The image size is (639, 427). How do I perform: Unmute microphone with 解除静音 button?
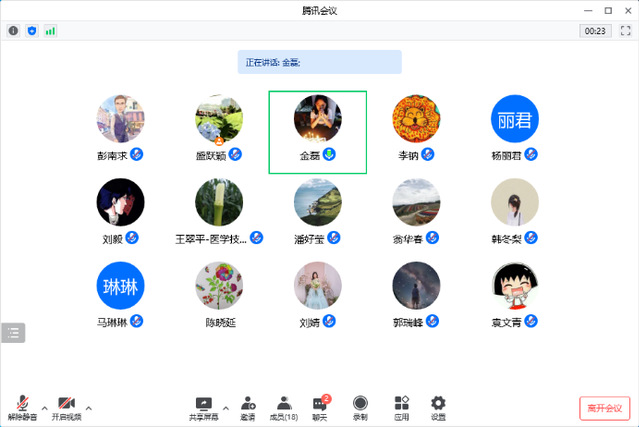point(22,407)
